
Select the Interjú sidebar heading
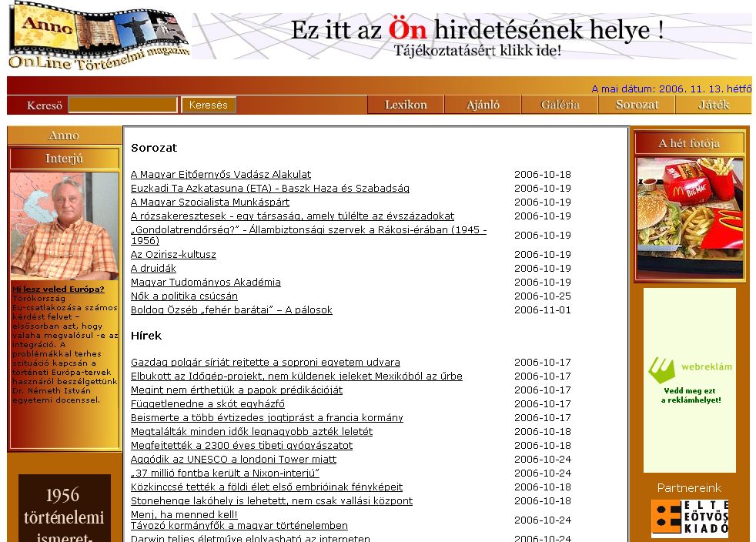tap(64, 159)
